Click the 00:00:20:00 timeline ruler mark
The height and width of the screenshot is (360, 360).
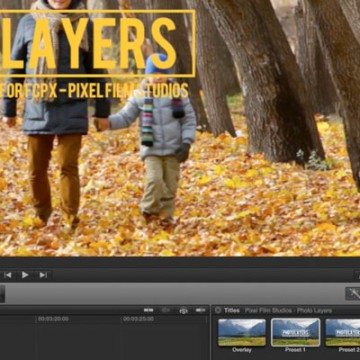click(x=53, y=319)
